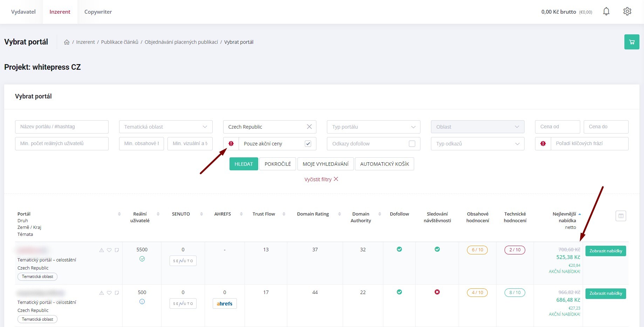Viewport: 644px width, 327px height.
Task: Expand the Oblast dropdown
Action: (478, 127)
